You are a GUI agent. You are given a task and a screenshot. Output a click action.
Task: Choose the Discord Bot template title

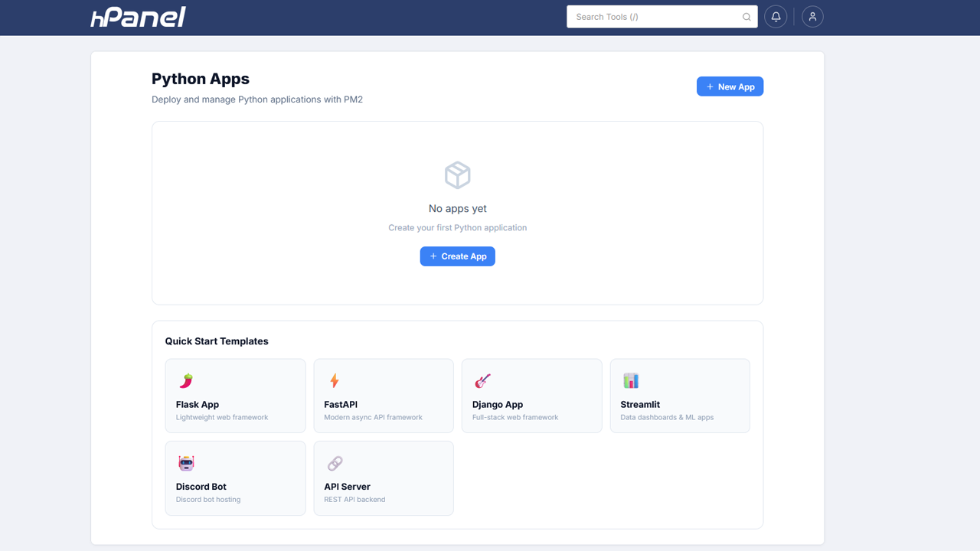(201, 486)
